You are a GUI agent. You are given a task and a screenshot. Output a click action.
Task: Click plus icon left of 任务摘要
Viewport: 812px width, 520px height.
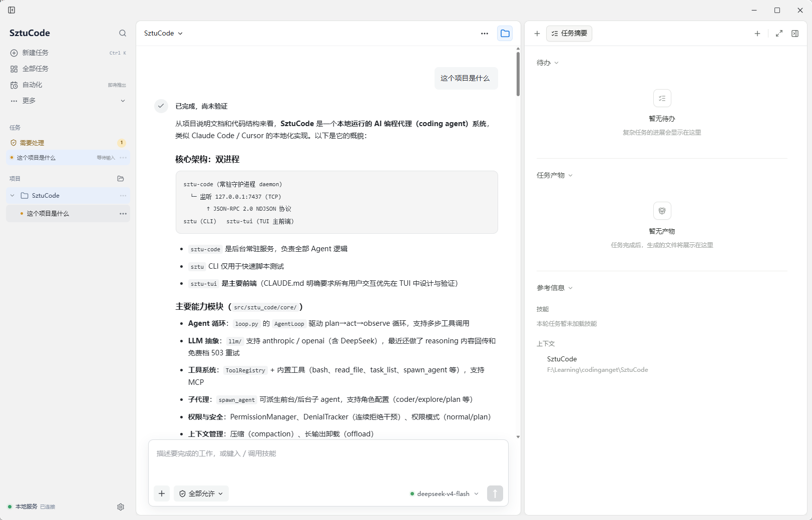(x=537, y=34)
